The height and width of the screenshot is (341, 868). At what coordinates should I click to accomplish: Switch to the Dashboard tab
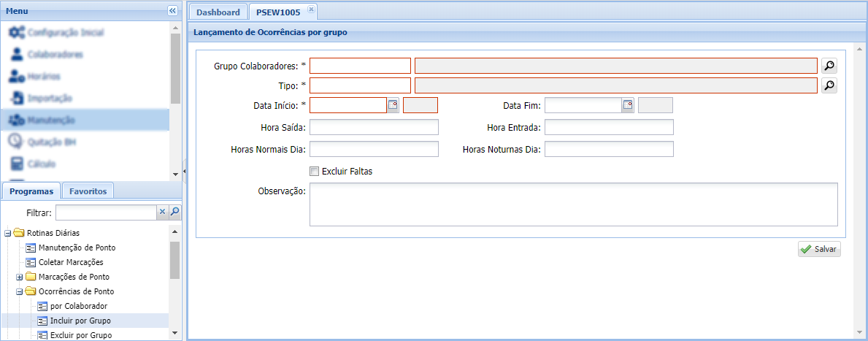218,12
